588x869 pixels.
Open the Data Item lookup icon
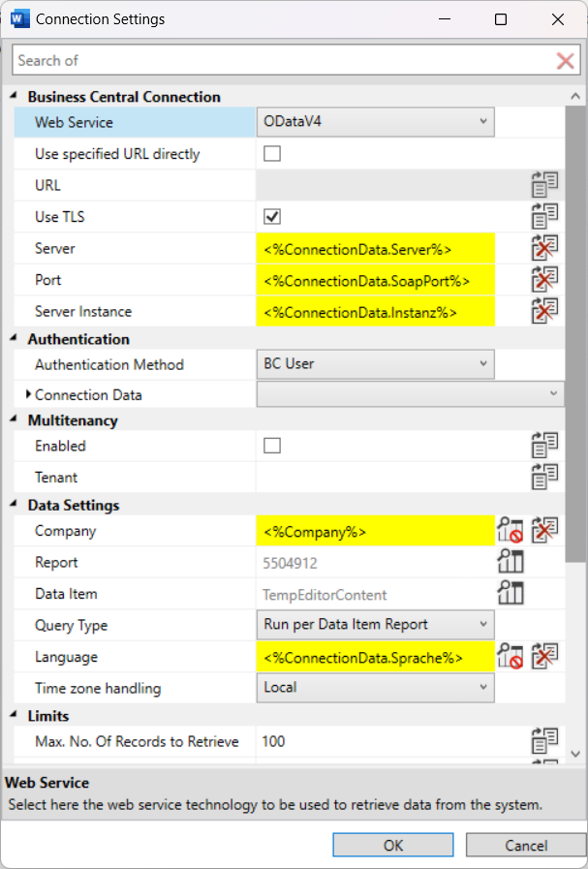(x=510, y=594)
